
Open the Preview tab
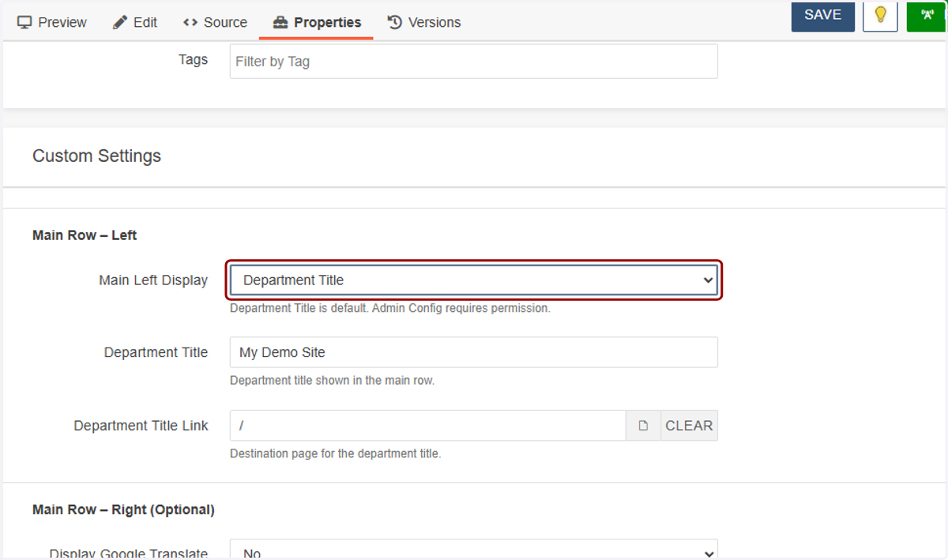pyautogui.click(x=52, y=22)
